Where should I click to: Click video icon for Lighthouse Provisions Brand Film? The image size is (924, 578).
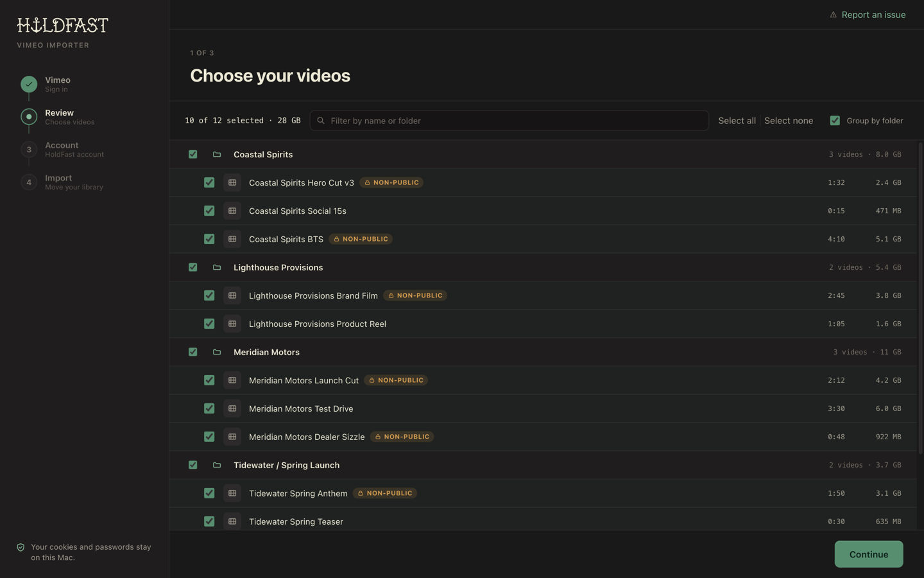(x=232, y=296)
